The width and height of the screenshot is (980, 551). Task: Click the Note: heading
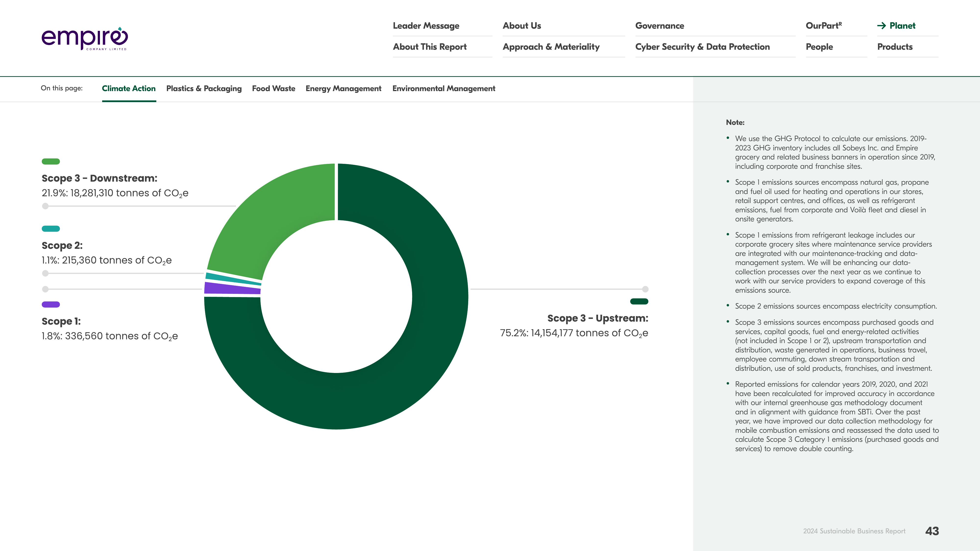click(735, 122)
